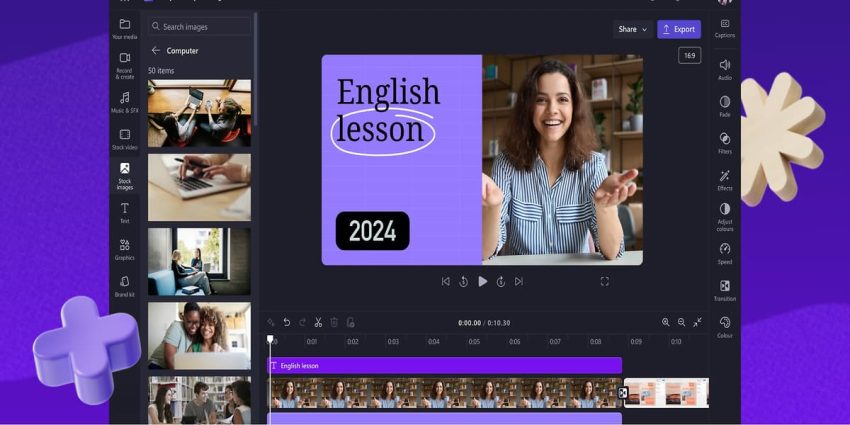
Task: Select the woman video clip in timeline
Action: point(445,393)
